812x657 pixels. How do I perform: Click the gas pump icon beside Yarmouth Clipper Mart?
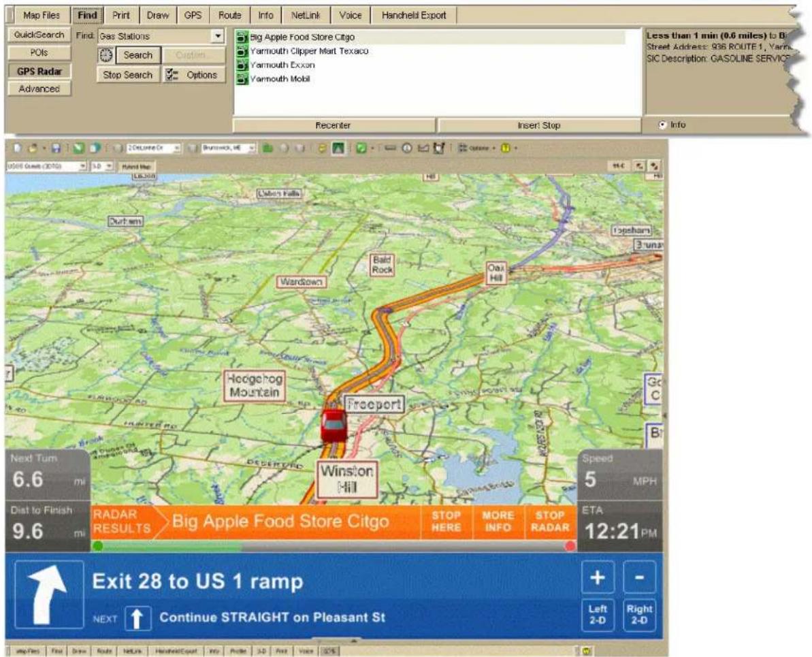[x=242, y=51]
